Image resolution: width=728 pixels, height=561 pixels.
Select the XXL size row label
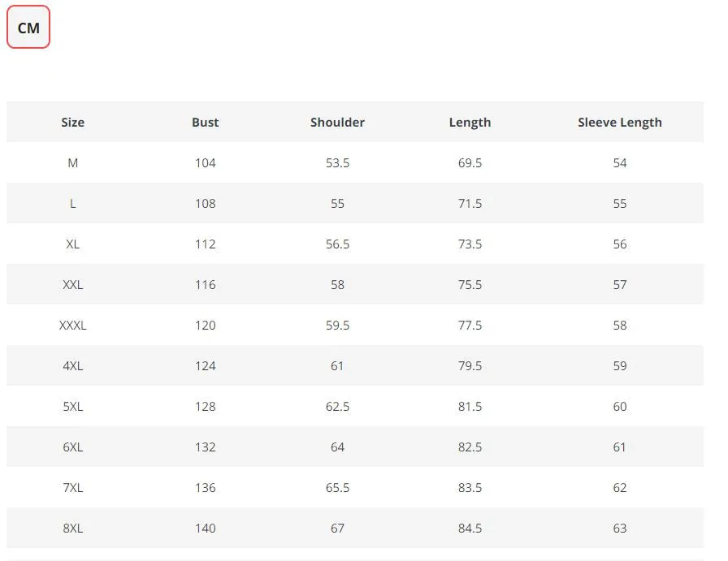coord(72,285)
